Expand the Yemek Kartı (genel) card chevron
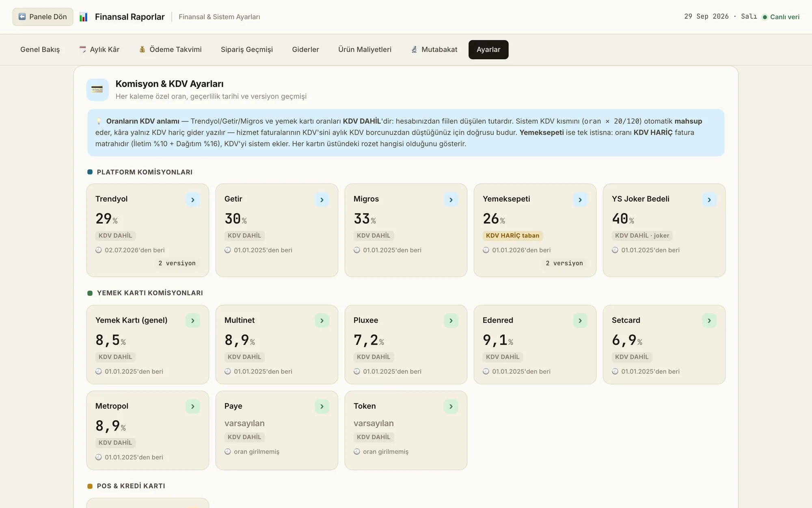812x508 pixels. pyautogui.click(x=193, y=321)
